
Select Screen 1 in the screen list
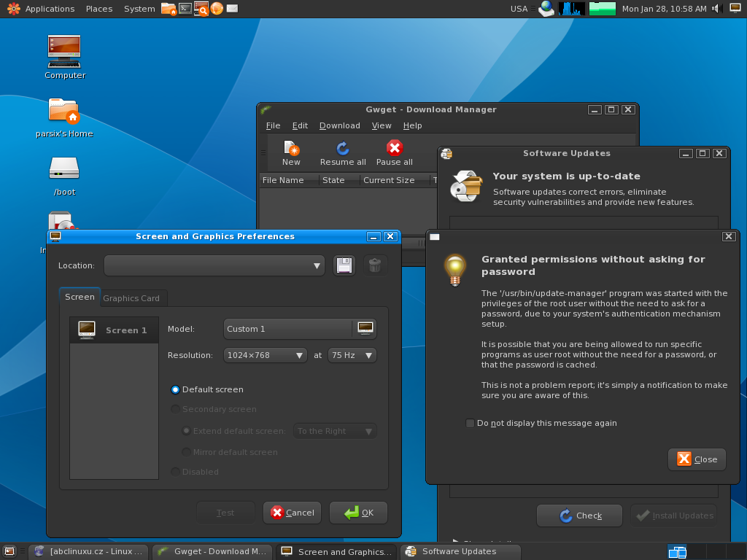pos(115,330)
